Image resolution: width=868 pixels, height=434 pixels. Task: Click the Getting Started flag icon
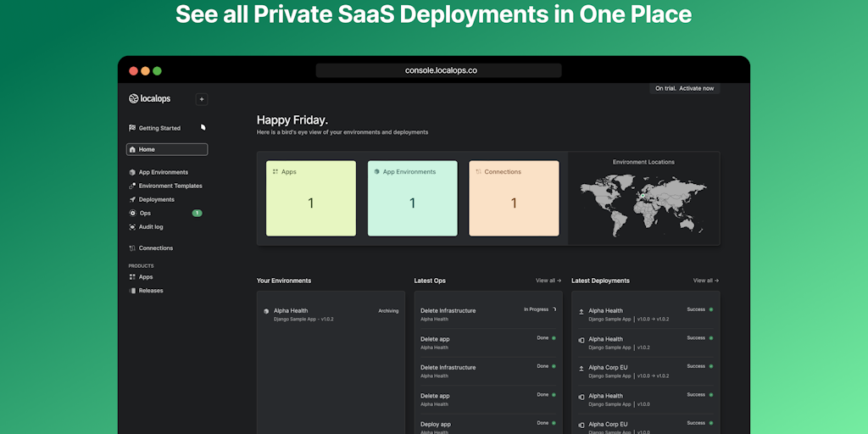tap(132, 128)
